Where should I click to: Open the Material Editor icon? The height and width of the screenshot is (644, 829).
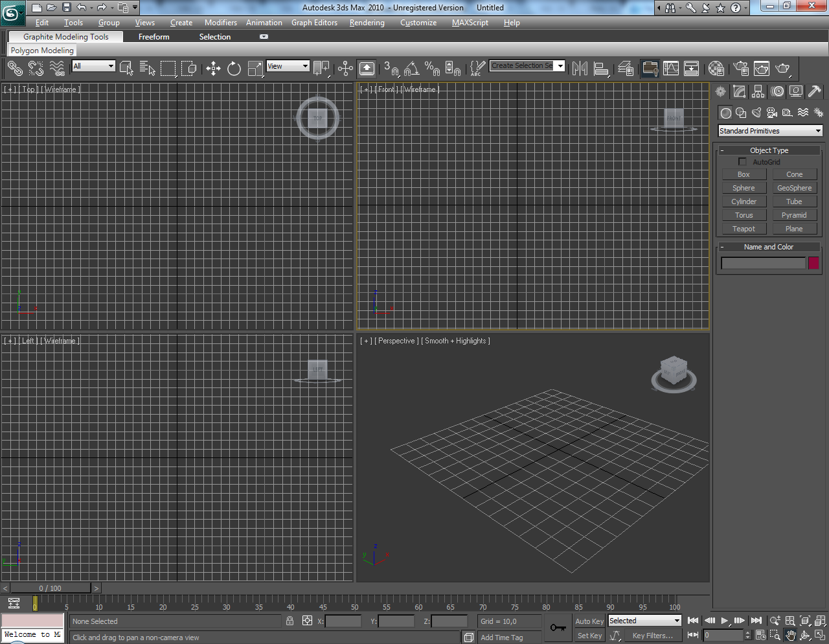click(x=716, y=68)
